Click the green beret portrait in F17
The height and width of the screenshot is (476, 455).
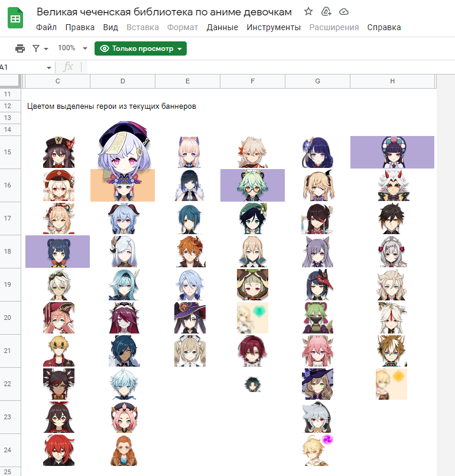pos(253,218)
